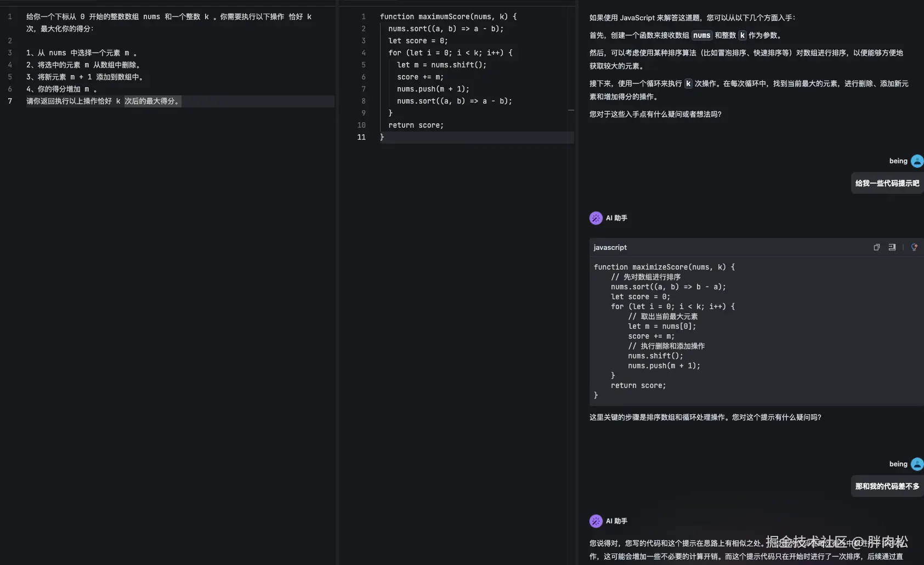Click being's blue user avatar icon
This screenshot has height=565, width=924.
click(915, 161)
